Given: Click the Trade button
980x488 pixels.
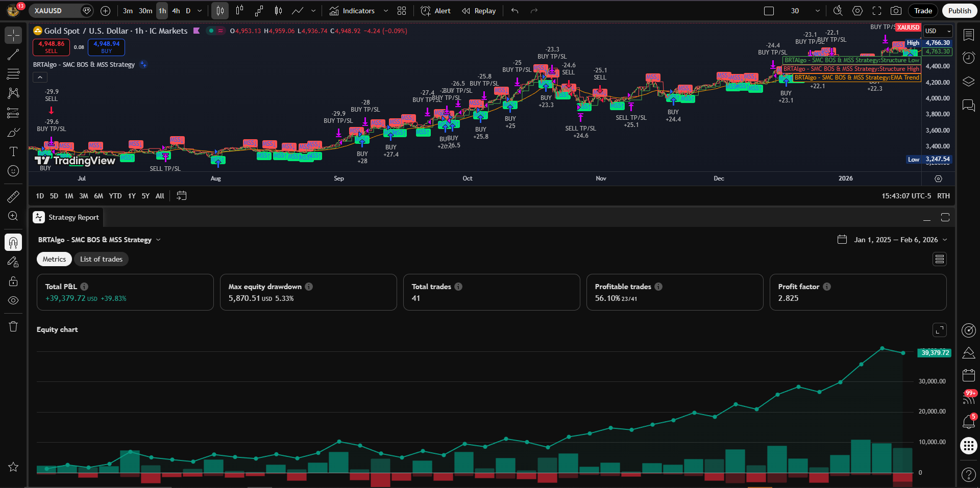Looking at the screenshot, I should (923, 11).
